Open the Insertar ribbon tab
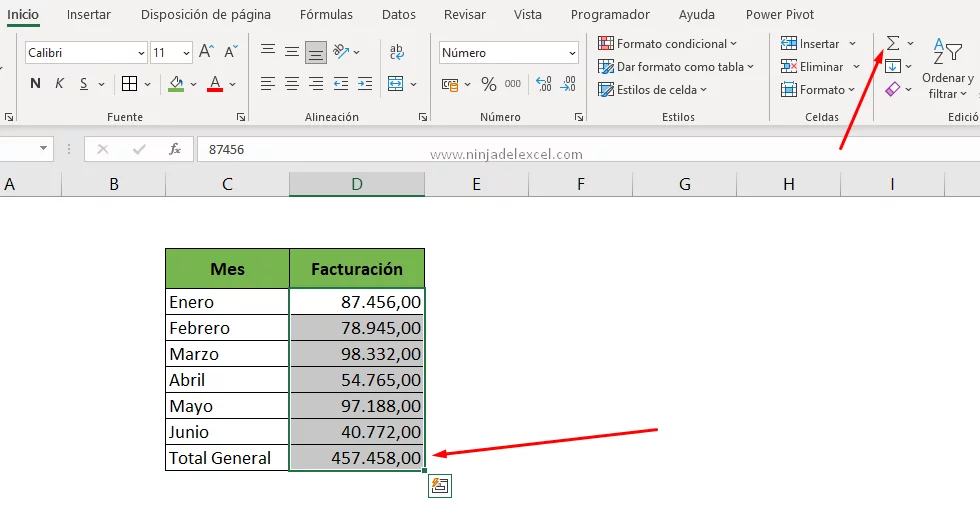980x529 pixels. [89, 15]
